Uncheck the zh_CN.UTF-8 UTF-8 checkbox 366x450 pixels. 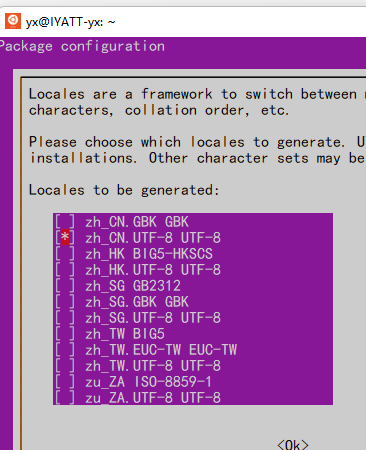point(65,238)
